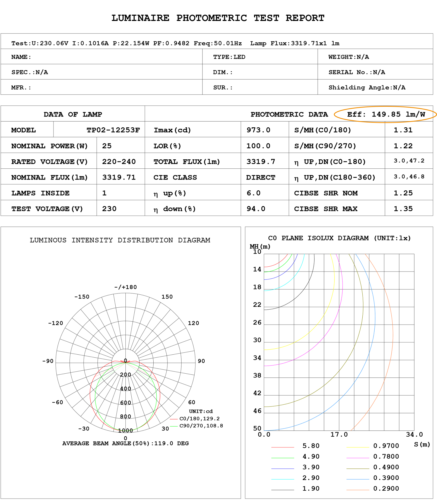Screen dimensions: 437x504
Task: Click the TOTAL FLUX(lm) value 3319.7
Action: (x=261, y=162)
